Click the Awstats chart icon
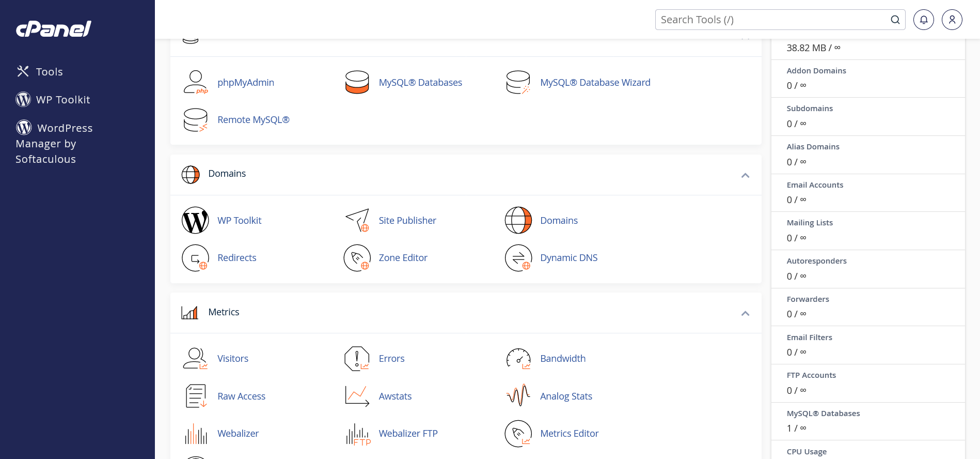Image resolution: width=980 pixels, height=459 pixels. coord(357,396)
